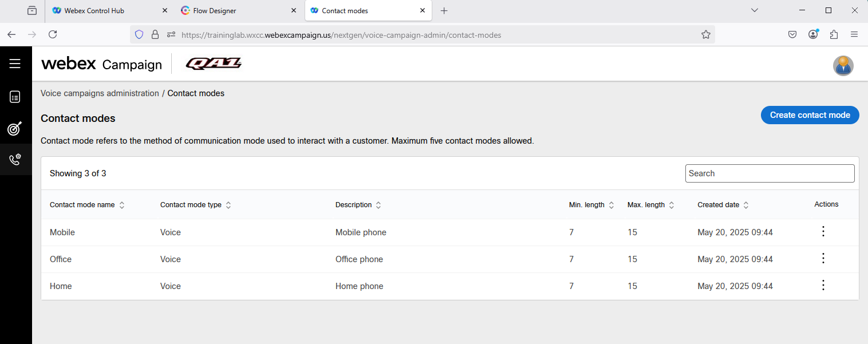Click the Search input field
This screenshot has width=868, height=344.
[x=770, y=173]
